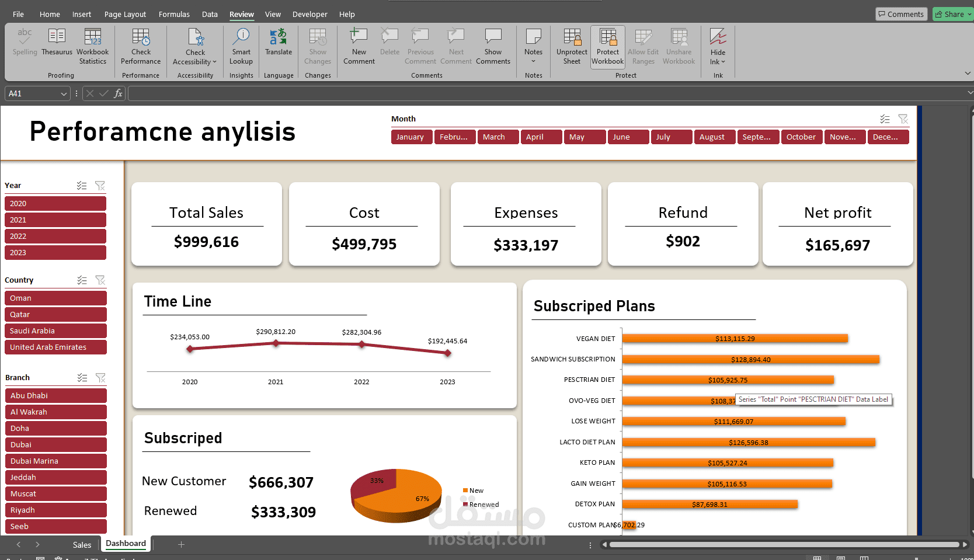Translate the selection
Screen dimensions: 974x560
279,46
